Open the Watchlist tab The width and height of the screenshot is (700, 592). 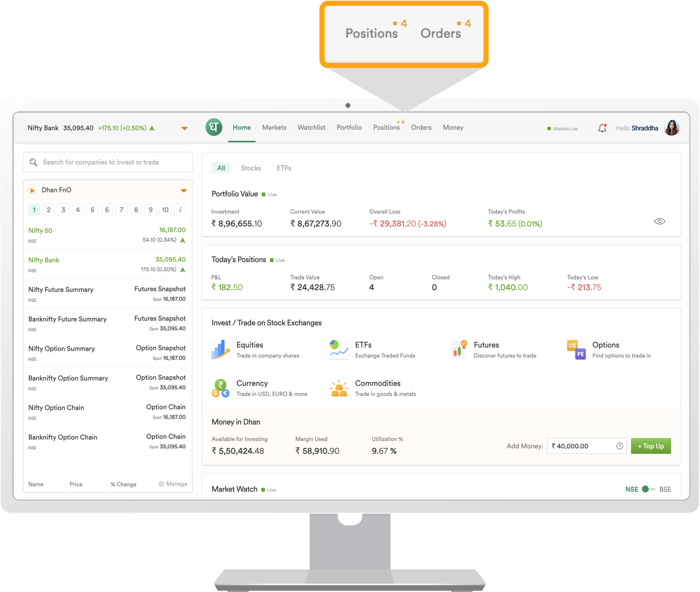tap(312, 127)
